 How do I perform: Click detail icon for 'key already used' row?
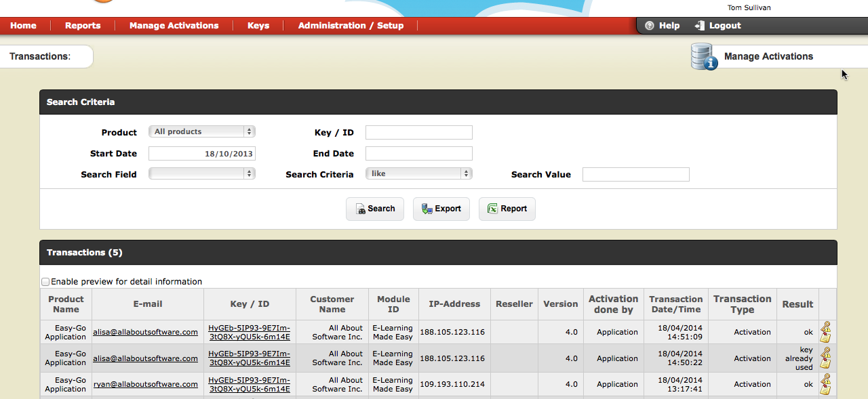point(825,358)
